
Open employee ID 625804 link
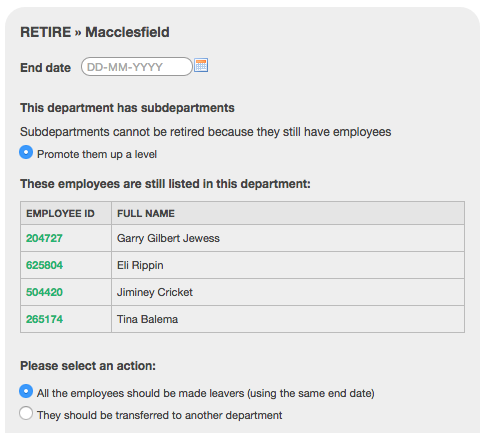(44, 265)
